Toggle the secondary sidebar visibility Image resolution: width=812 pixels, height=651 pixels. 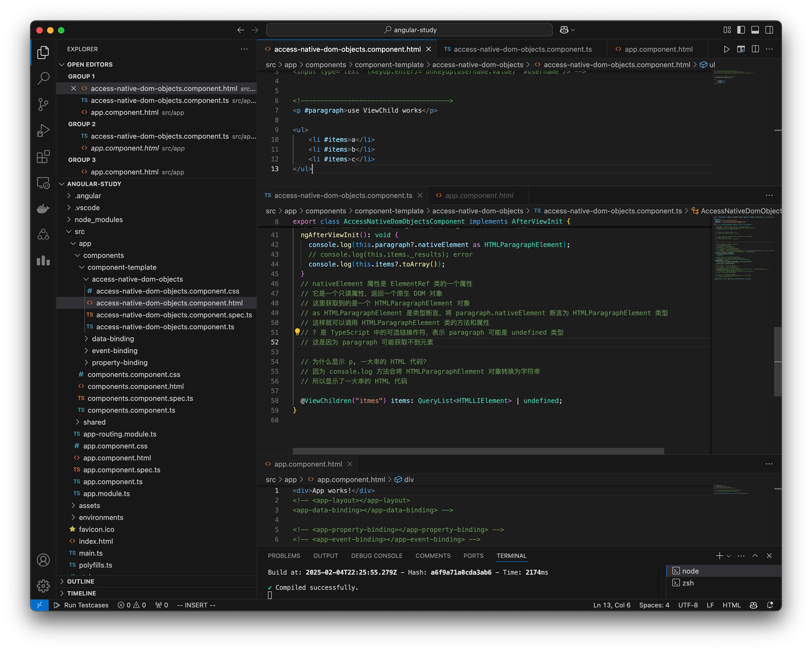pos(769,30)
